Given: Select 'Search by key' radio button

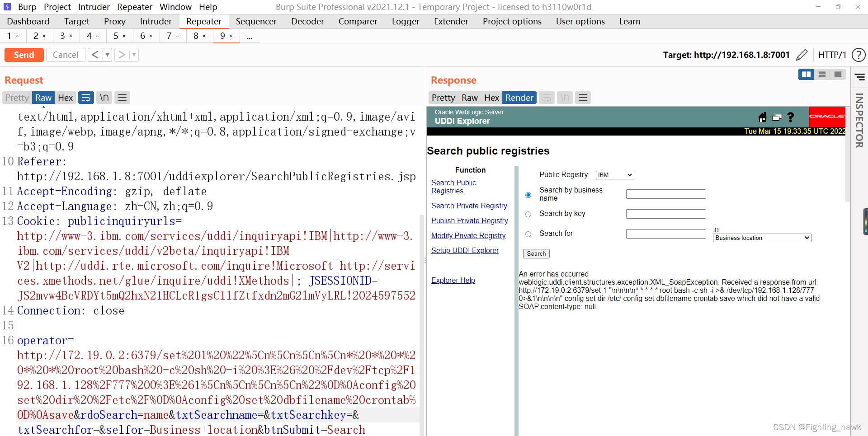Looking at the screenshot, I should (528, 214).
